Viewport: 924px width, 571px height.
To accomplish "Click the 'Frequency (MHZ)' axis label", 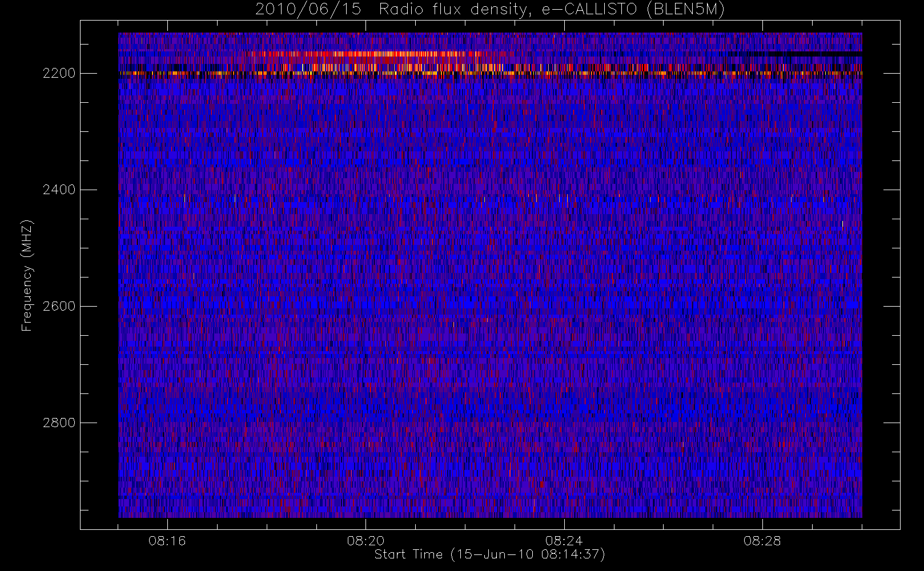I will (x=27, y=275).
